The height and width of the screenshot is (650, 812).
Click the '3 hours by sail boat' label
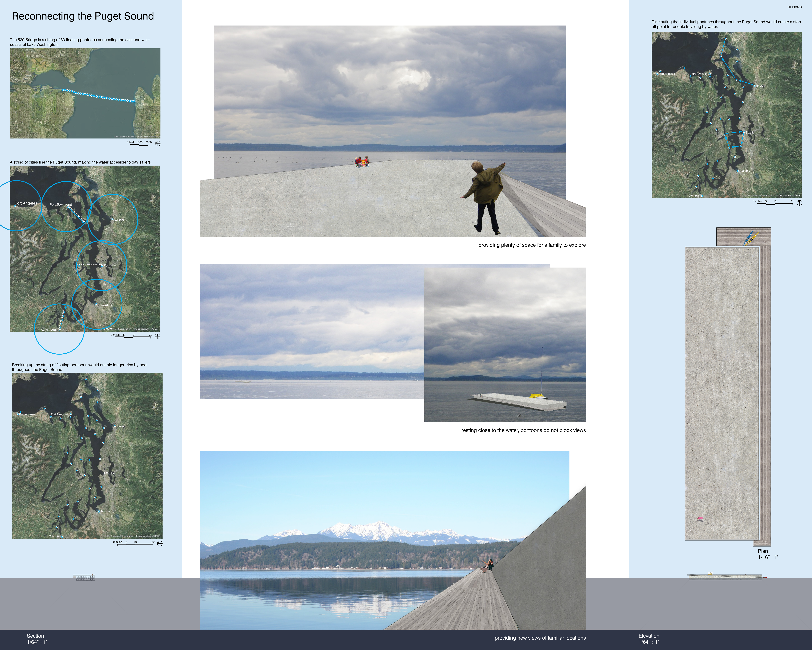point(77,215)
